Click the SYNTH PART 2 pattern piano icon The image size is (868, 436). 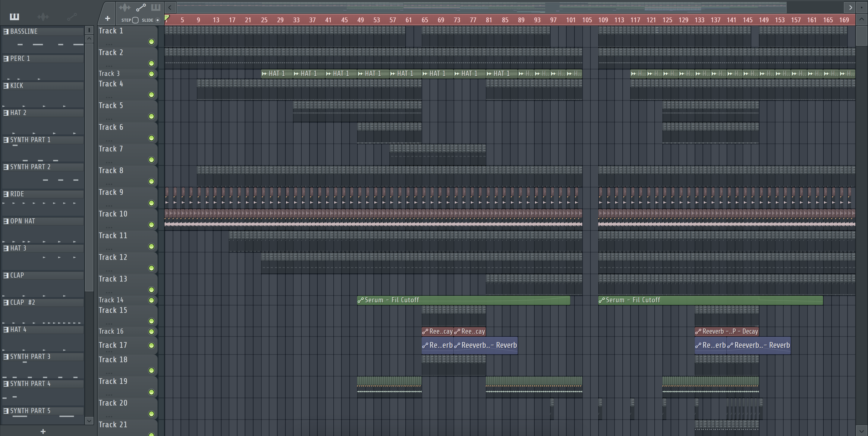point(6,167)
